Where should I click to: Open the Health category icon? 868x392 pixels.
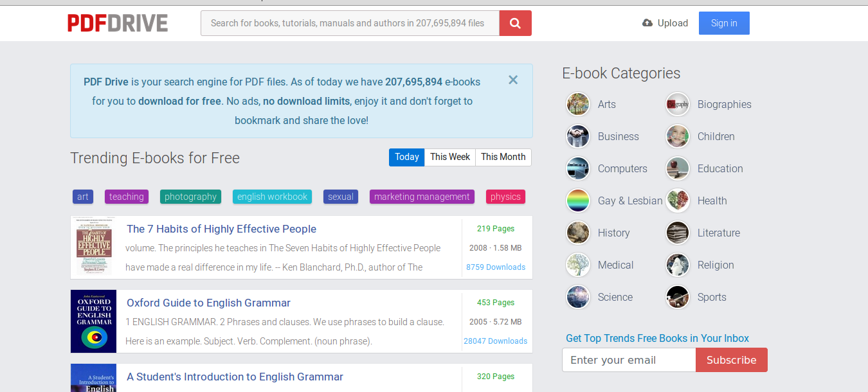click(x=678, y=200)
